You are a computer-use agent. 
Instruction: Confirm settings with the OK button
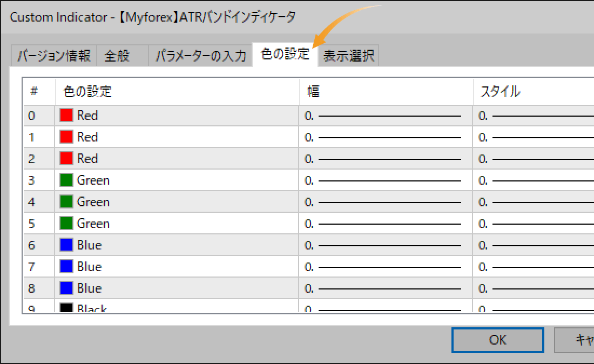[497, 340]
